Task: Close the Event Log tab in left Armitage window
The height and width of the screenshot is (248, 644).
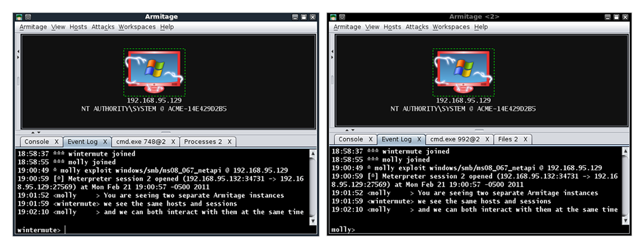Action: (x=105, y=141)
